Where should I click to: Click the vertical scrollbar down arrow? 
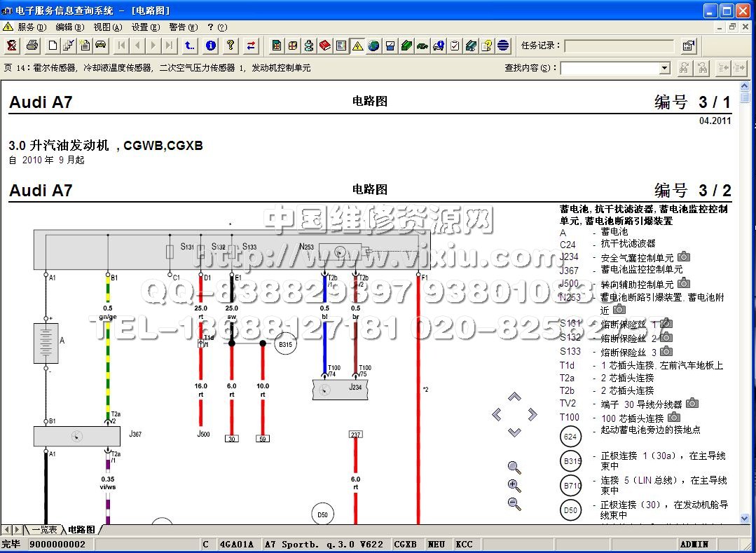click(x=745, y=518)
